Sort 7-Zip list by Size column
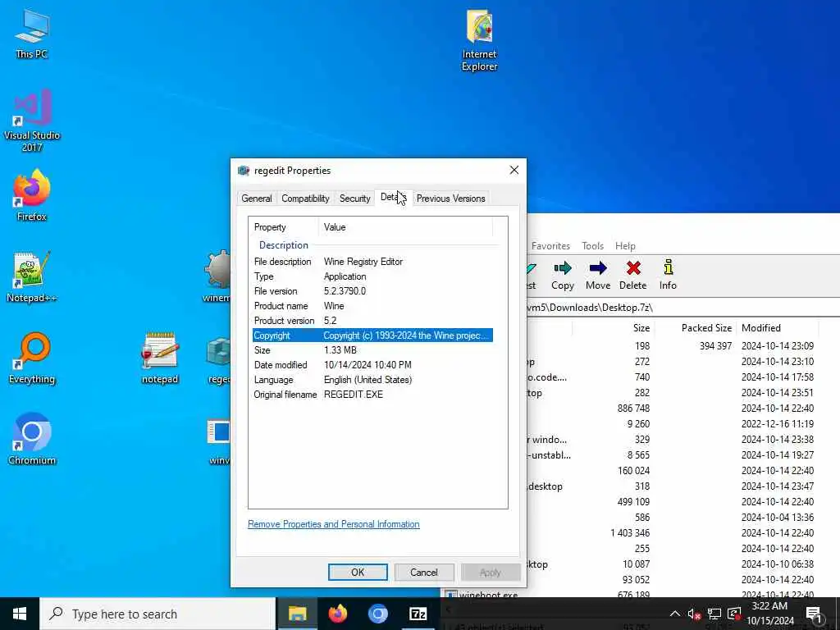840x630 pixels. pos(613,328)
